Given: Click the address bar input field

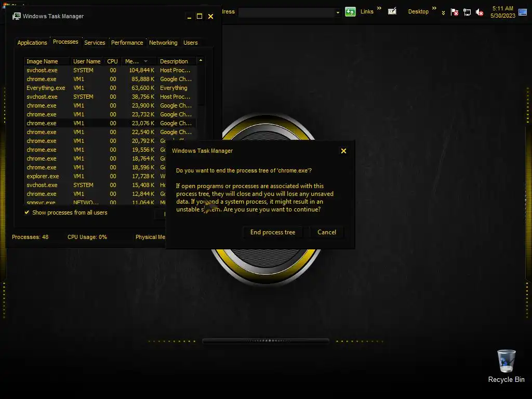Looking at the screenshot, I should coord(287,13).
